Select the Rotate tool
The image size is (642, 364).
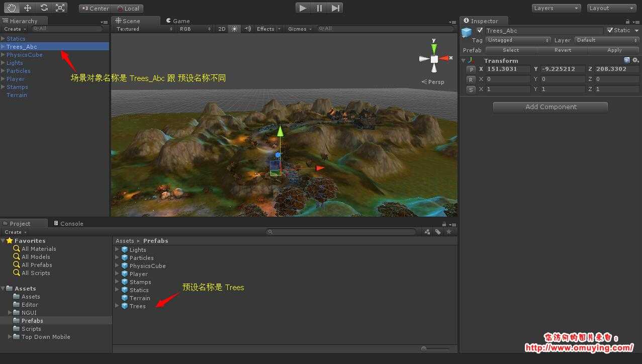click(x=44, y=8)
